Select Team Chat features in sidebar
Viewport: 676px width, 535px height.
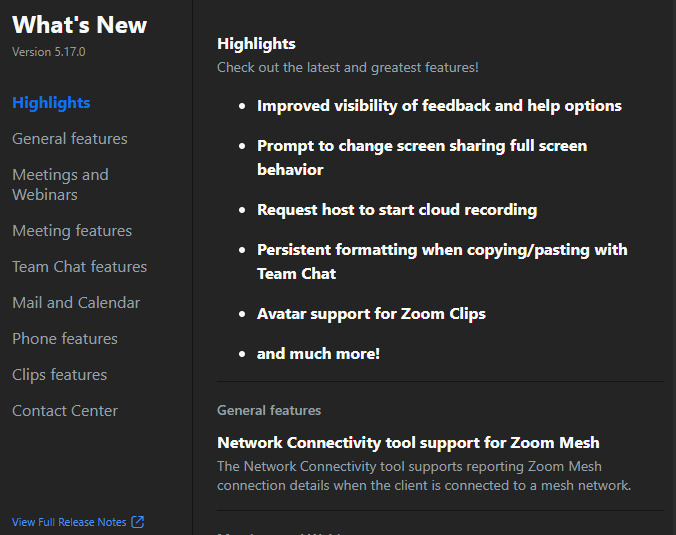point(79,267)
